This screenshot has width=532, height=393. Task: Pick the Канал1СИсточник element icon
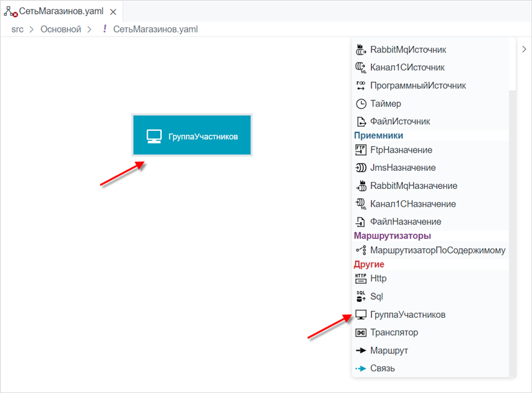pyautogui.click(x=360, y=68)
